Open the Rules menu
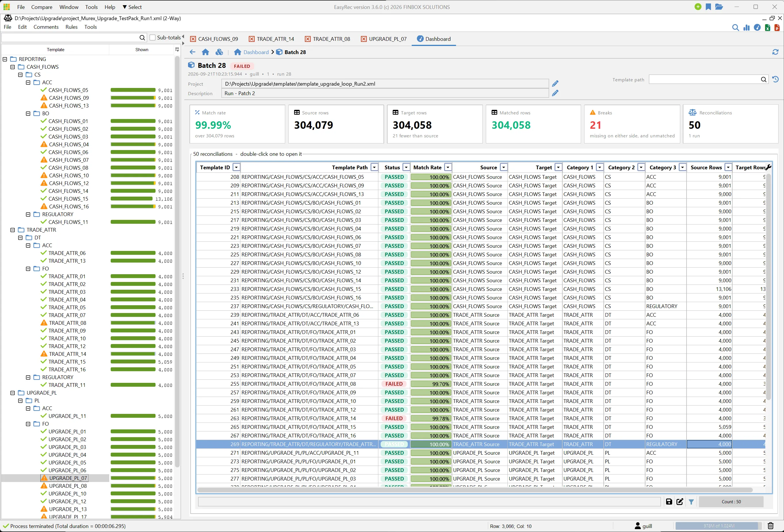Image resolution: width=784 pixels, height=532 pixels. [72, 27]
